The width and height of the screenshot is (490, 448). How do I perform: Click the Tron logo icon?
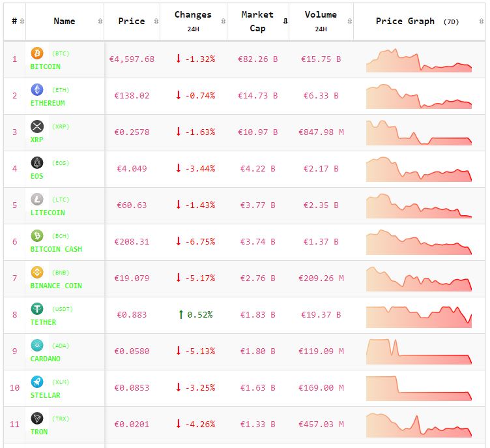tap(37, 419)
